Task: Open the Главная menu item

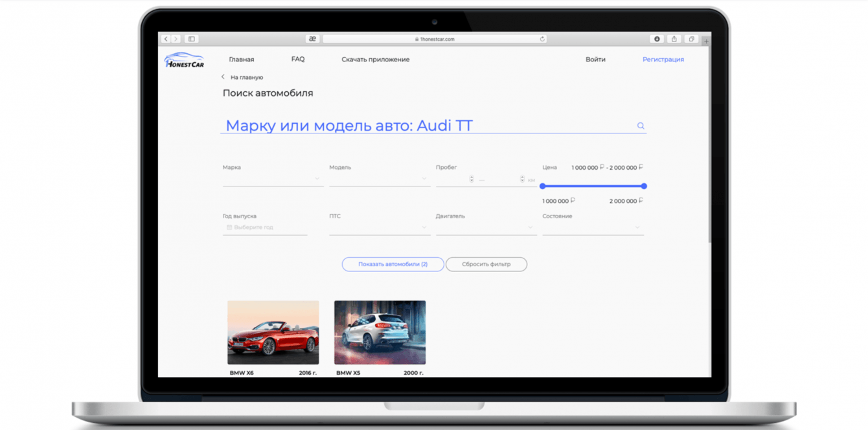Action: [x=242, y=60]
